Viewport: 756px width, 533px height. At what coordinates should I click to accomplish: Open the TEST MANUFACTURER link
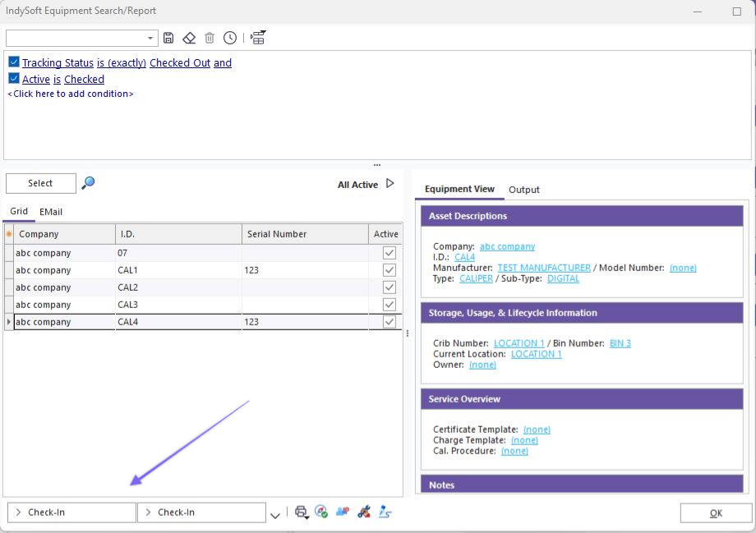(x=543, y=268)
